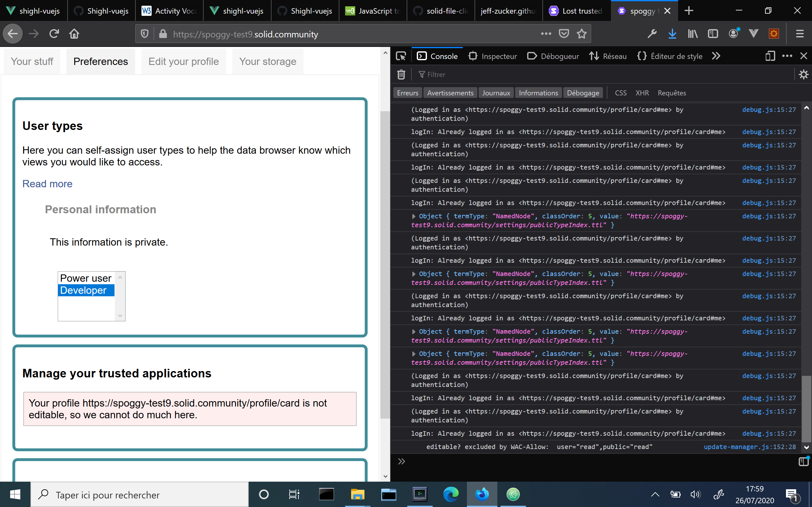The image size is (812, 507).
Task: Expand the first NamedNode Object entry
Action: coord(414,216)
